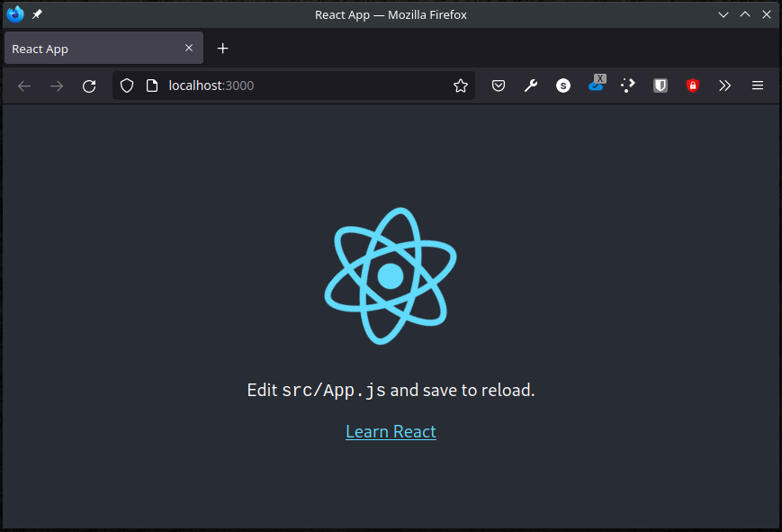Viewport: 782px width, 532px height.
Task: Open the red lock shield extension
Action: [x=693, y=86]
